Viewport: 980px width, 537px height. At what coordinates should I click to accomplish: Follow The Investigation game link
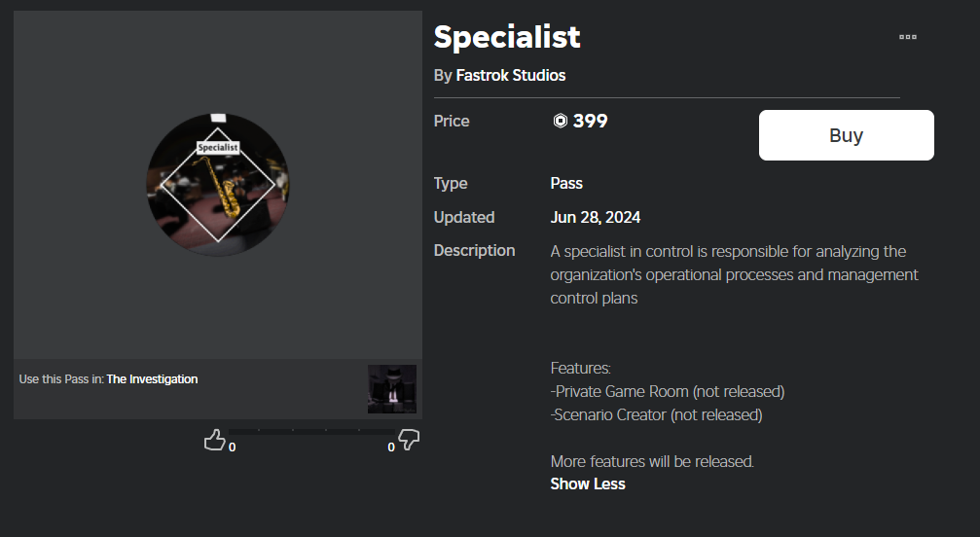pyautogui.click(x=152, y=379)
